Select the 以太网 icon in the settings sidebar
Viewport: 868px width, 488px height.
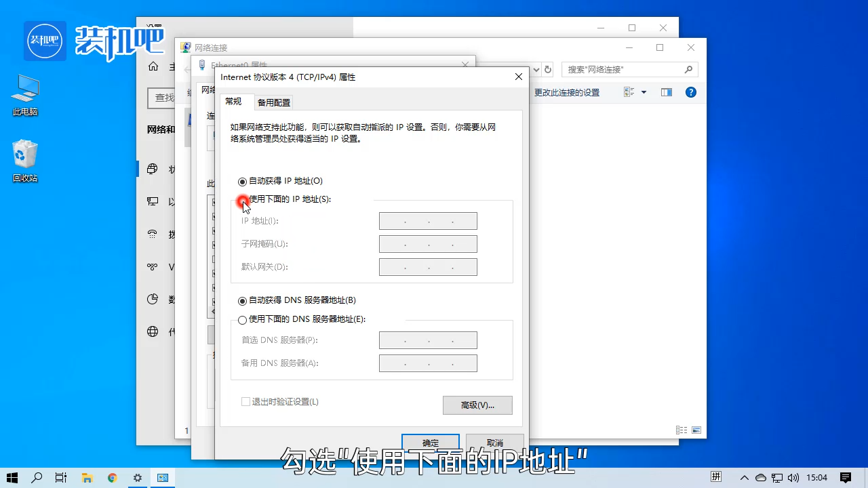[x=152, y=201]
